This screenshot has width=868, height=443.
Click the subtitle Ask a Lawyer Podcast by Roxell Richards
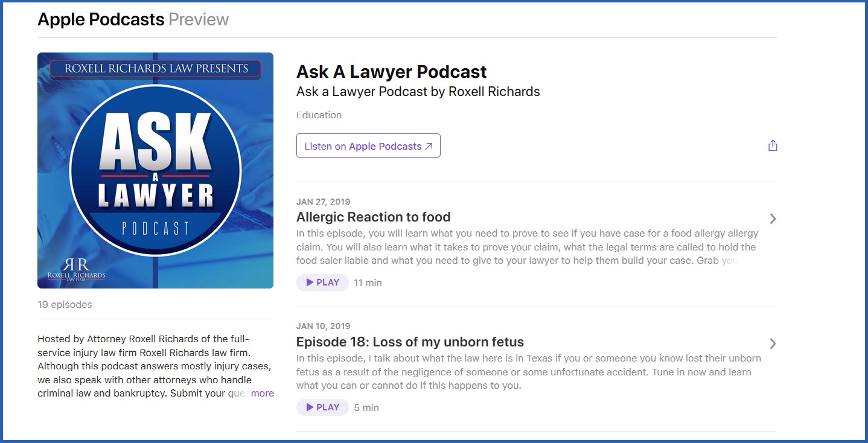418,92
